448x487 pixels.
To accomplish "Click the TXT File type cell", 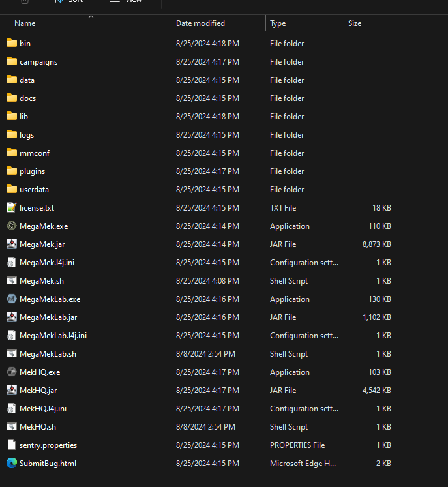I will pyautogui.click(x=283, y=208).
